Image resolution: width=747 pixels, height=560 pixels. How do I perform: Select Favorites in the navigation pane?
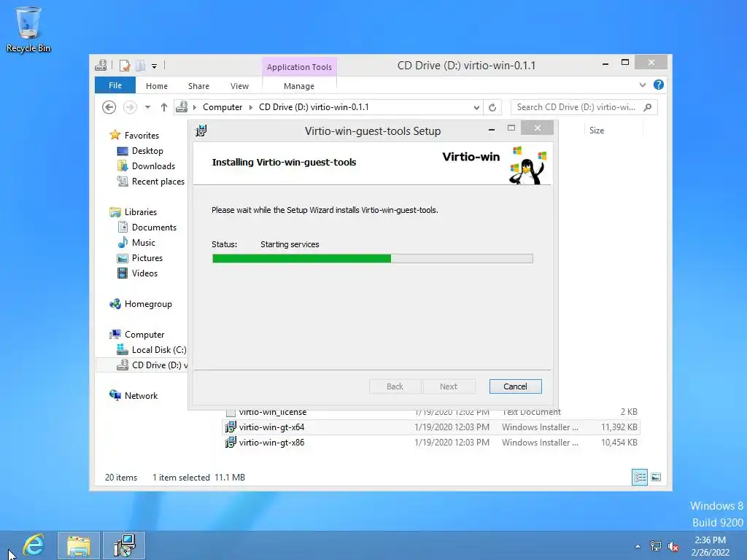(x=142, y=135)
